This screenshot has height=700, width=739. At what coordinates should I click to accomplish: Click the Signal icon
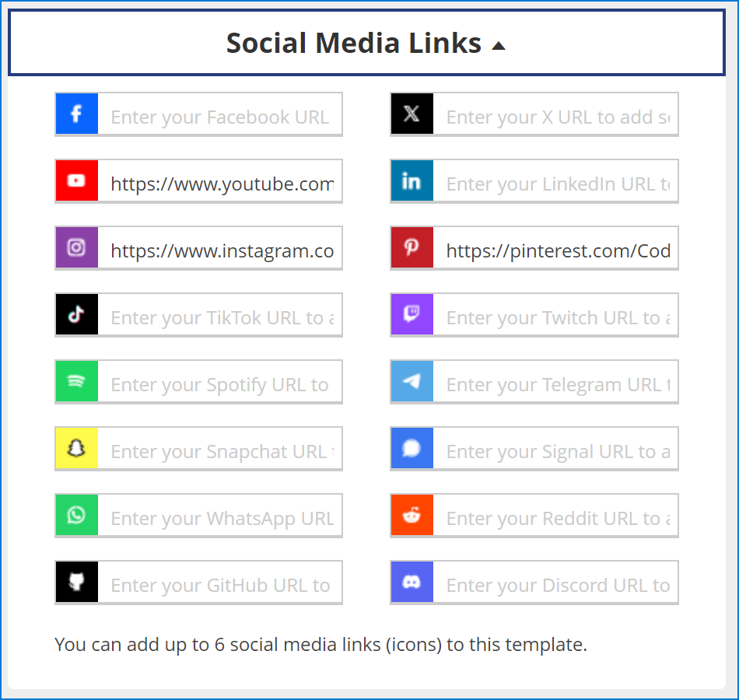[x=412, y=448]
